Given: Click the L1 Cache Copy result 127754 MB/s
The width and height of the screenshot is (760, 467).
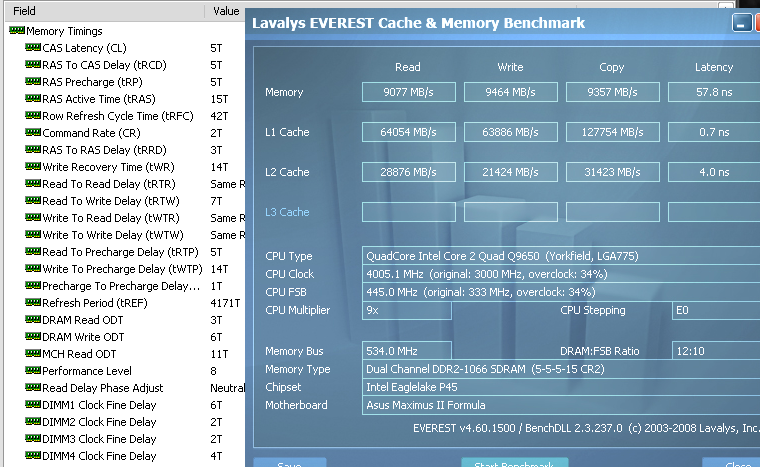Looking at the screenshot, I should [x=613, y=132].
